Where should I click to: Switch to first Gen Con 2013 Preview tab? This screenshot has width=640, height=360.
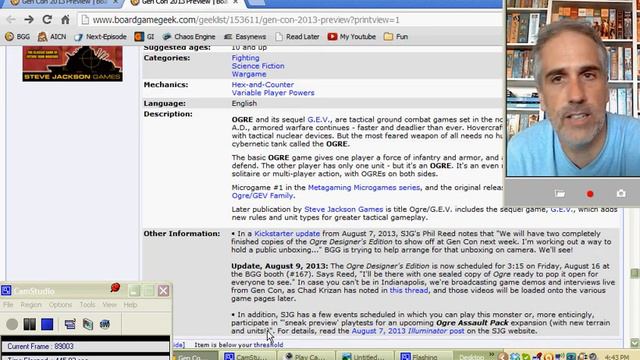tap(63, 2)
